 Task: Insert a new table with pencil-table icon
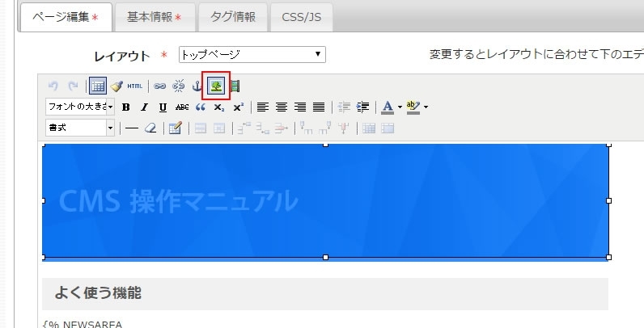(x=176, y=128)
